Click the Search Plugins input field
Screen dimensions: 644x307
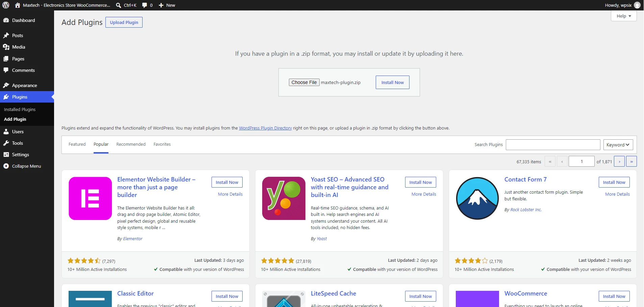click(x=553, y=145)
